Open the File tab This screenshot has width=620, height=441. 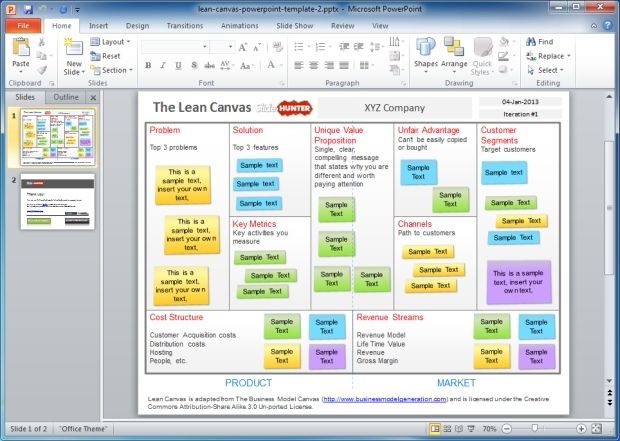(23, 26)
